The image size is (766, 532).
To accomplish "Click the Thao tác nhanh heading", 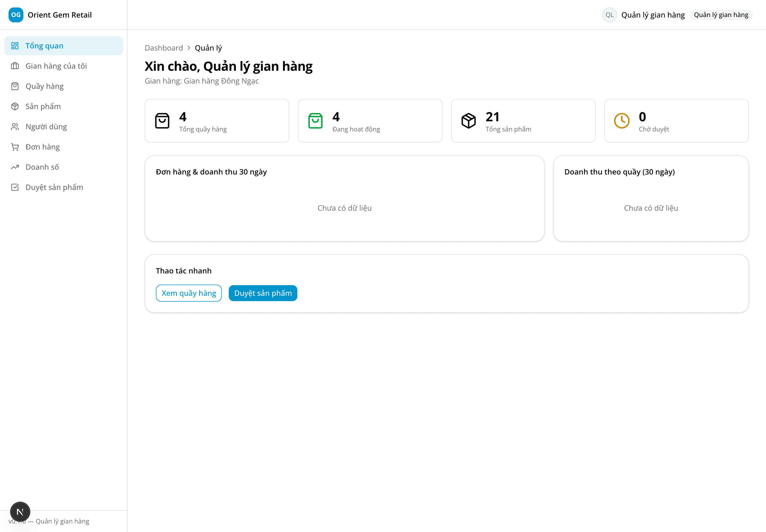I will tap(184, 271).
